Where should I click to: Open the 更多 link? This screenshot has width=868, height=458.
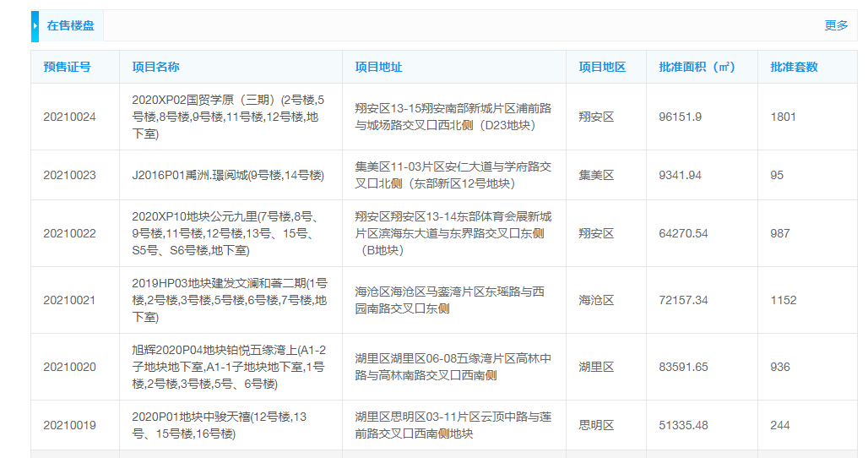pyautogui.click(x=836, y=25)
